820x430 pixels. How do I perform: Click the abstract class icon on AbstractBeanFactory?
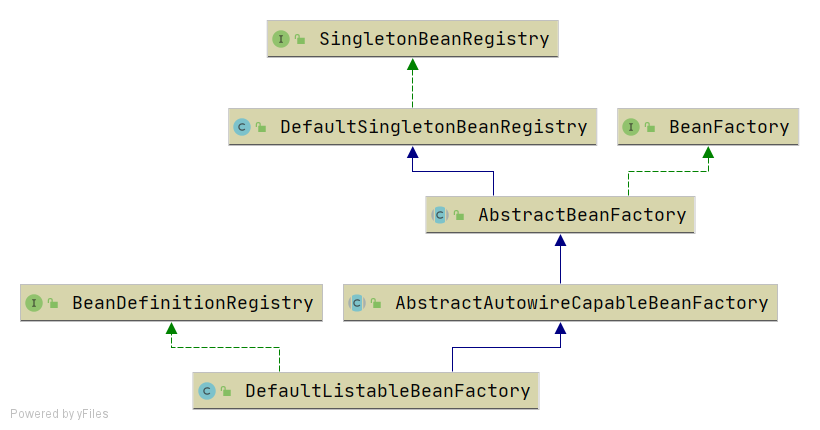pyautogui.click(x=439, y=214)
